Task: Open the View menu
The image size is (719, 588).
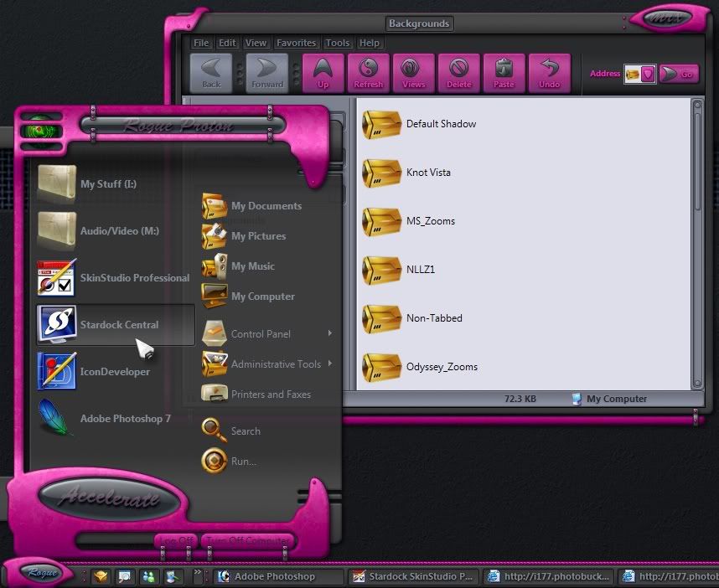Action: coord(256,43)
